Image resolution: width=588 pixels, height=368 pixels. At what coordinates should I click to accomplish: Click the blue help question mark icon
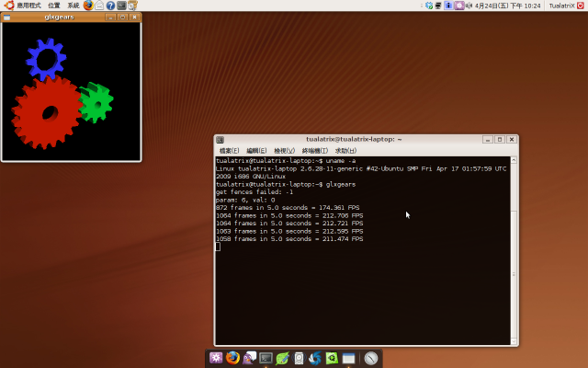click(x=110, y=6)
